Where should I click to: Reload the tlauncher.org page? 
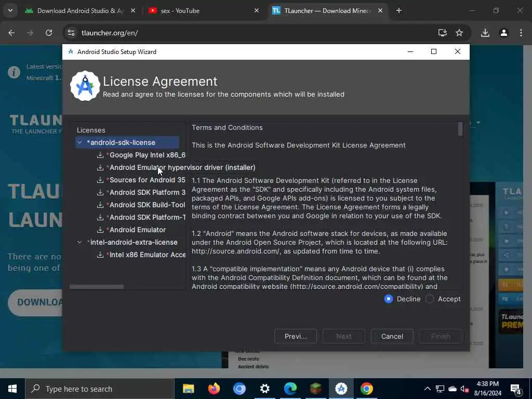click(x=49, y=33)
